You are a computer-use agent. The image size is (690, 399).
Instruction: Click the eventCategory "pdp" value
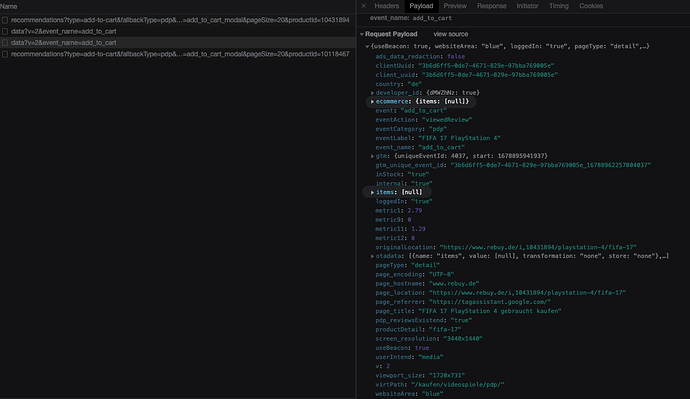438,129
